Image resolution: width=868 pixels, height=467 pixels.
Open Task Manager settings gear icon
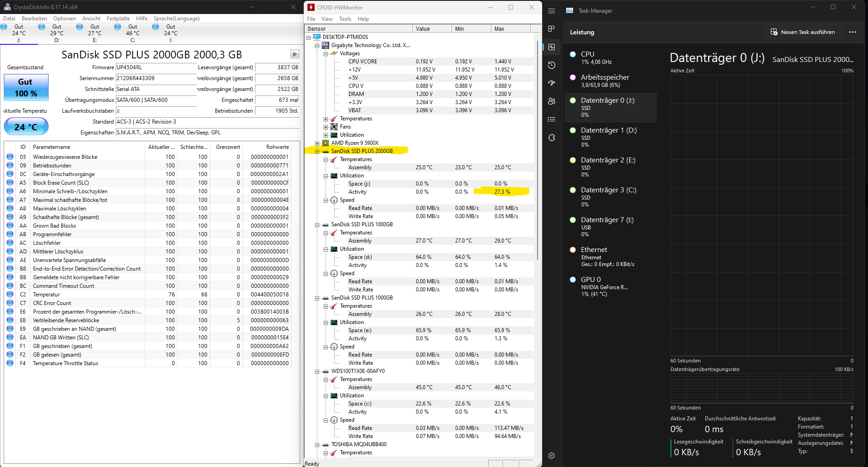[x=552, y=456]
